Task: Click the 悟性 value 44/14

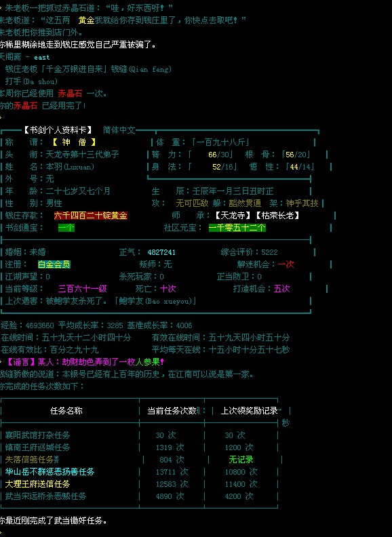Action: click(300, 167)
